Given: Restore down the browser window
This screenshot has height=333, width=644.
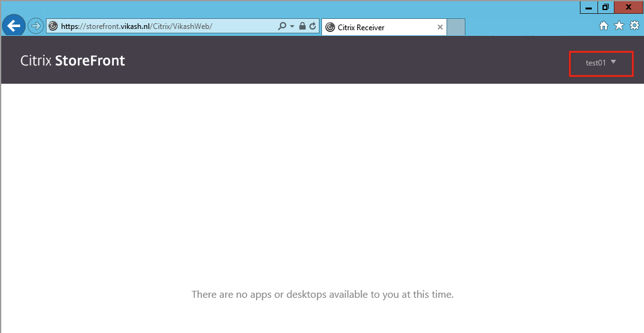Looking at the screenshot, I should pos(606,8).
